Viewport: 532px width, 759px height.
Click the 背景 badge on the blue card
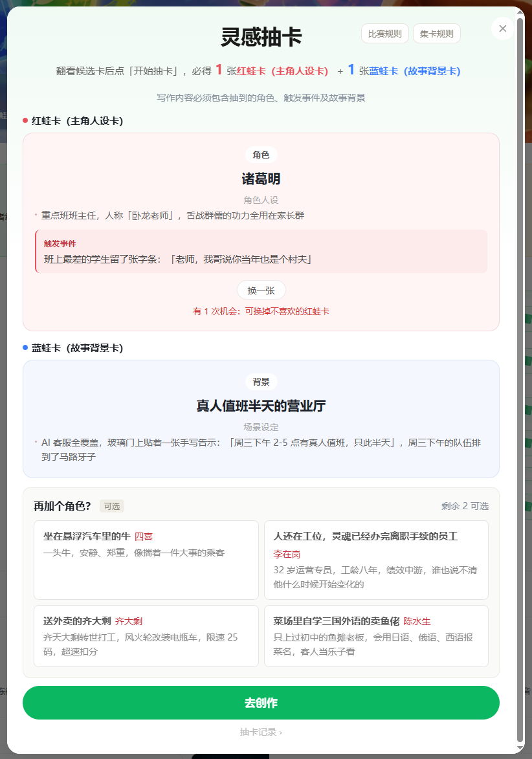click(261, 382)
